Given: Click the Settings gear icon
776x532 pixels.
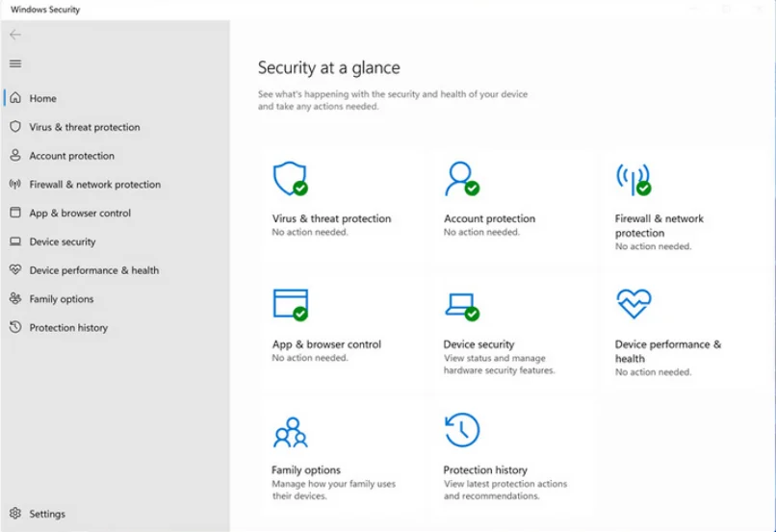Looking at the screenshot, I should (15, 513).
